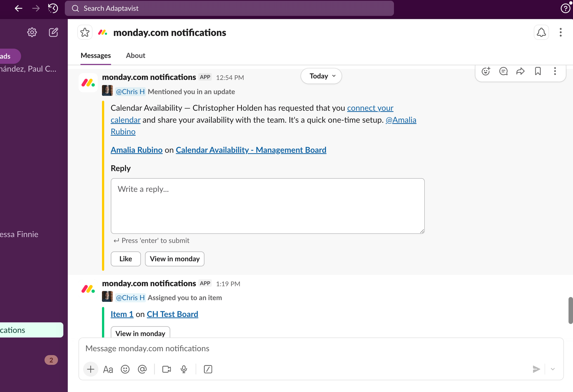Click the Search Adaptavist field

coord(229,8)
